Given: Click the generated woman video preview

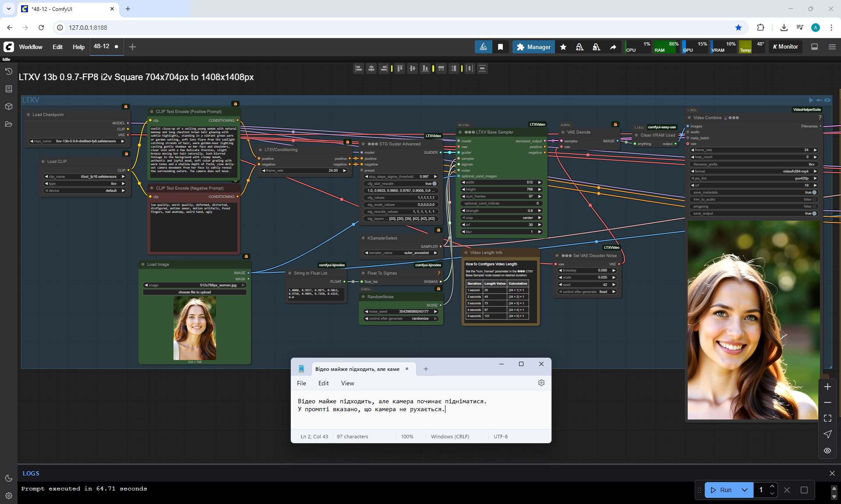Looking at the screenshot, I should [x=753, y=320].
